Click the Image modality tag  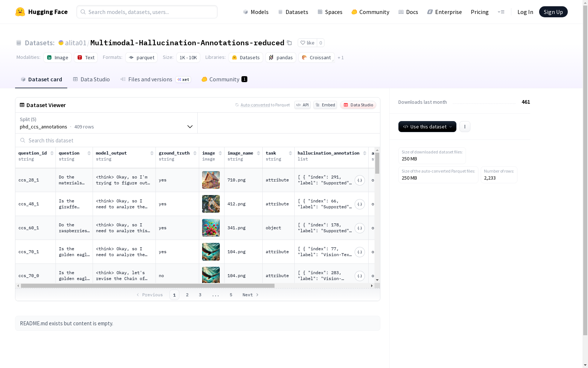coord(57,57)
